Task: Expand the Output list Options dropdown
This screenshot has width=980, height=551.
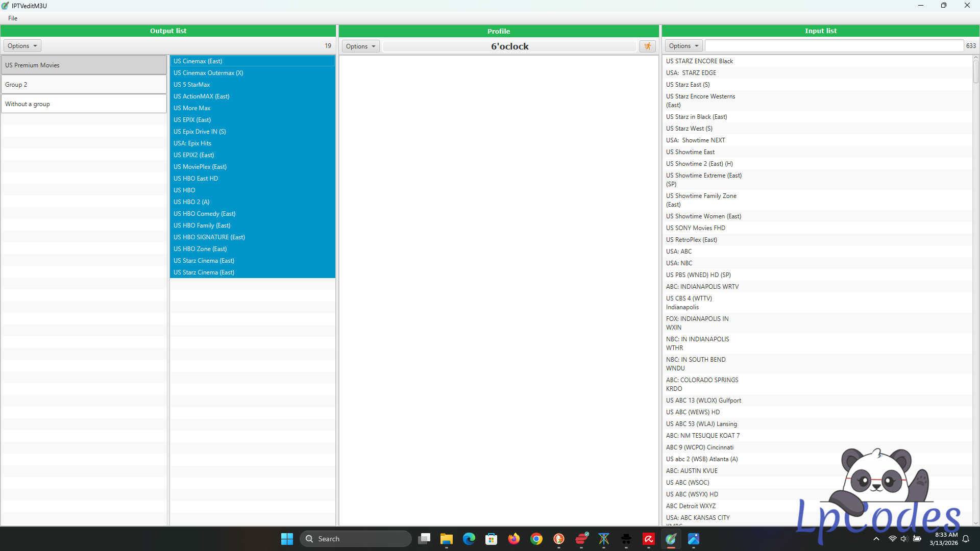Action: 22,46
